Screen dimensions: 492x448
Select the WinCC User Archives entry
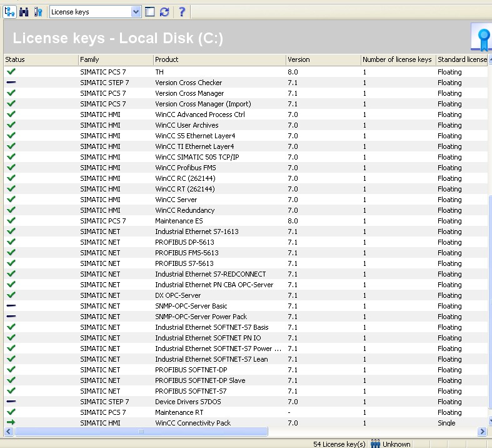point(187,125)
